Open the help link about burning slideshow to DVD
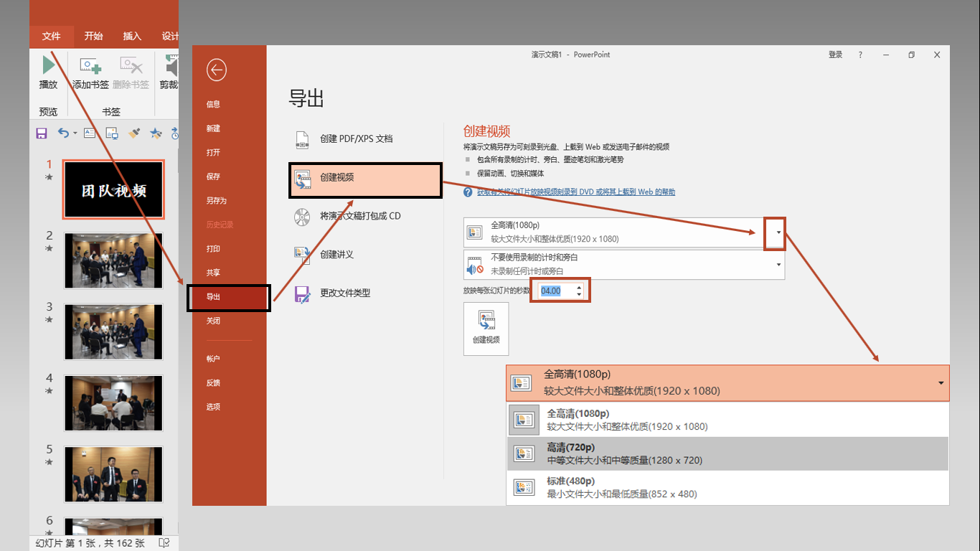 [x=576, y=192]
